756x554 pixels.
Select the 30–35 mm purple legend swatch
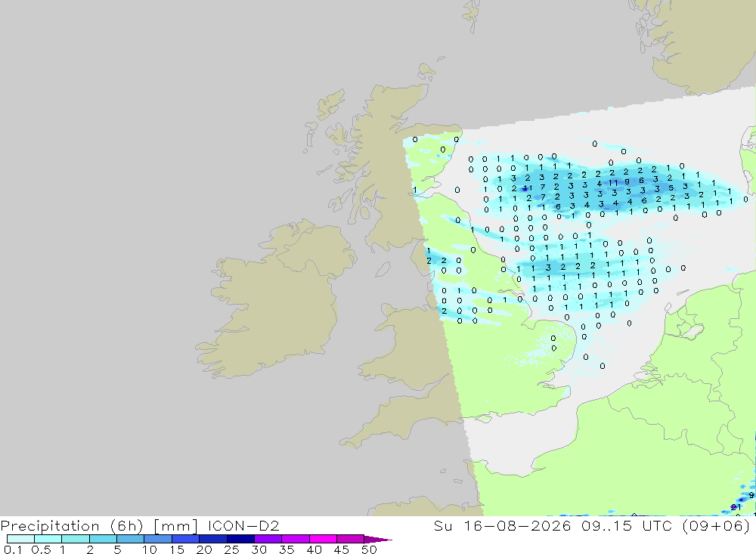[268, 539]
